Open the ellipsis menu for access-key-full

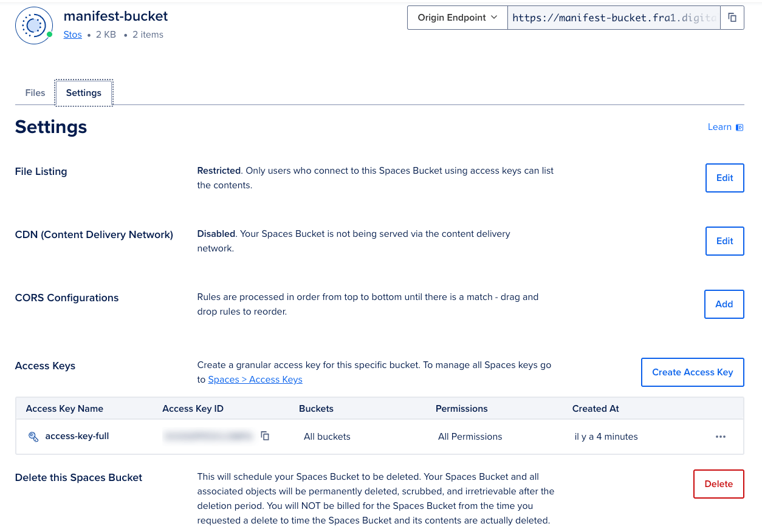(721, 436)
